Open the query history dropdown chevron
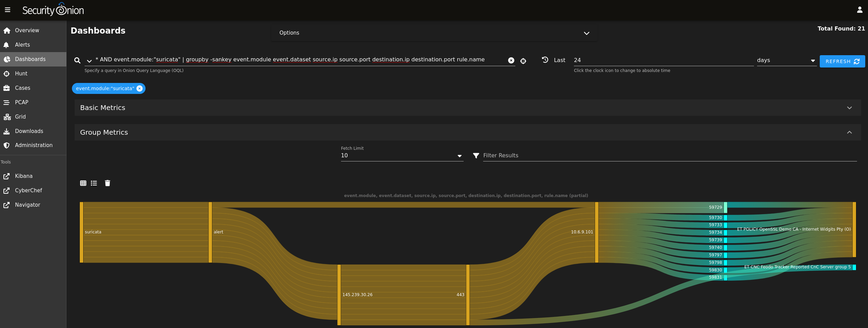Viewport: 868px width, 328px height. [x=89, y=61]
